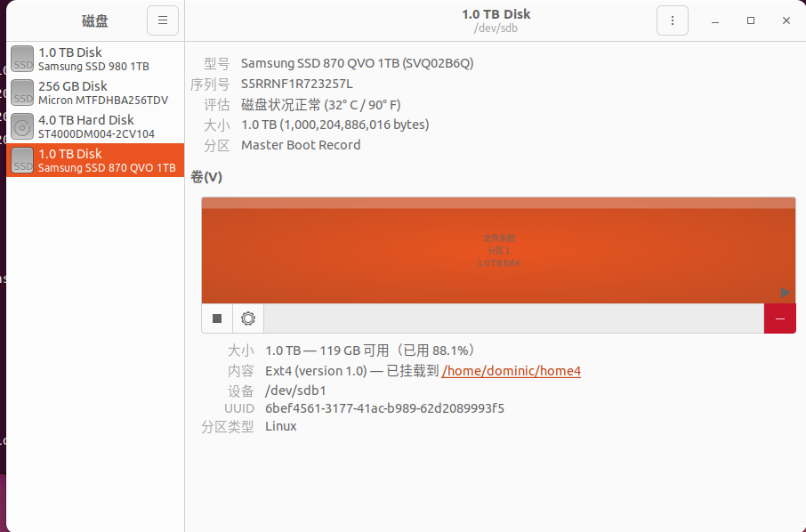This screenshot has width=806, height=532.
Task: Click the 4.0 TB hard disk drive icon
Action: 22,126
